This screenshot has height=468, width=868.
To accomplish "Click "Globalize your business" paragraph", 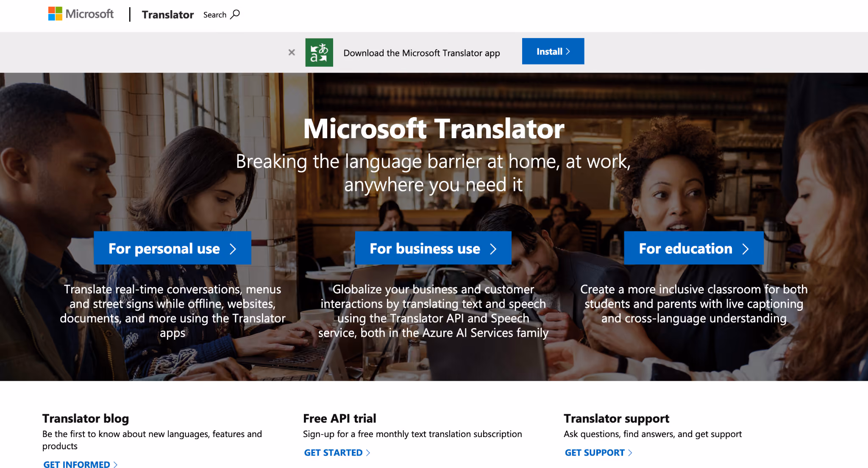I will pos(433,311).
